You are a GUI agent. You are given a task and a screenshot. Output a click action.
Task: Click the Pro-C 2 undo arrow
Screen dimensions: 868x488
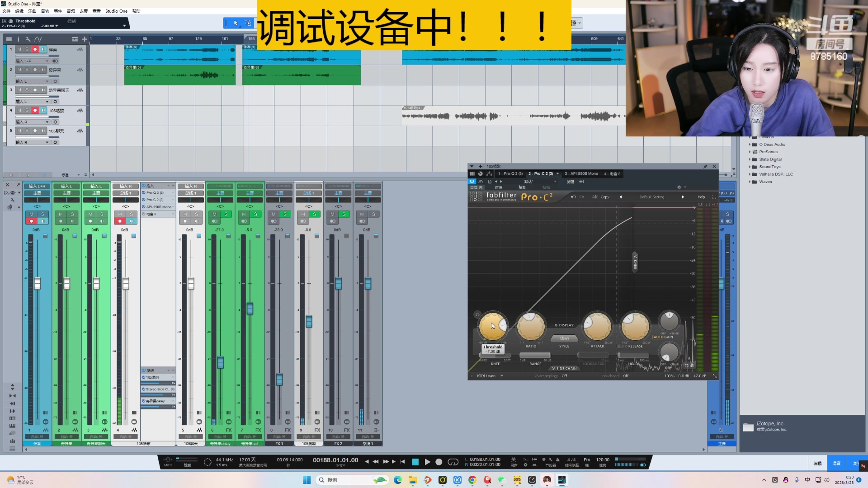[x=573, y=197]
